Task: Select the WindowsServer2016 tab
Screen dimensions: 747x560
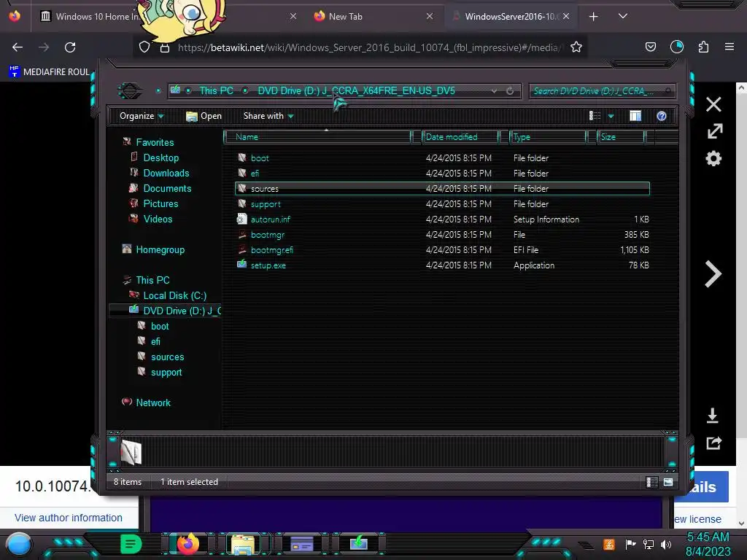Action: pos(510,16)
